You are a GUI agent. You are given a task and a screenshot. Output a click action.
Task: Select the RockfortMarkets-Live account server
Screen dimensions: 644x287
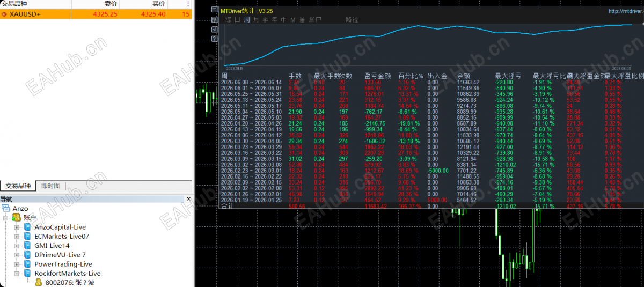pyautogui.click(x=68, y=273)
